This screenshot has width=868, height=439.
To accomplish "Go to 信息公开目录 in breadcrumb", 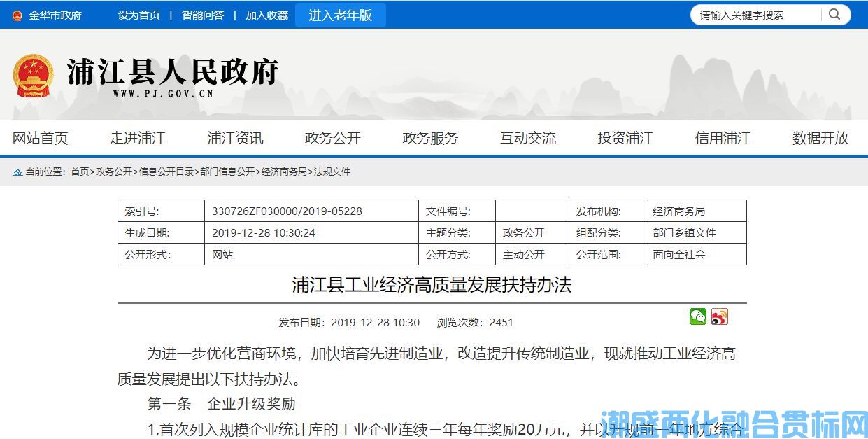I will pos(166,172).
